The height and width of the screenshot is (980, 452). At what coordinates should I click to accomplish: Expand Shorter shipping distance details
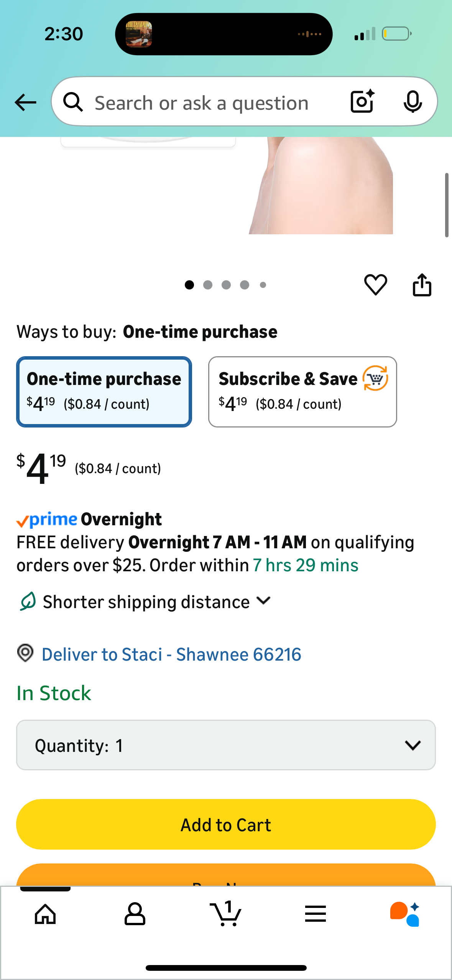(x=157, y=602)
